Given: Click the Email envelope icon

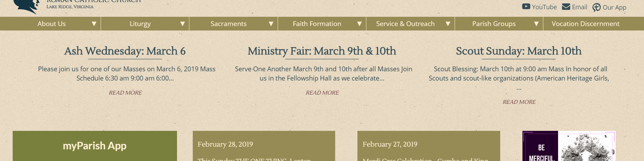Looking at the screenshot, I should point(566,7).
